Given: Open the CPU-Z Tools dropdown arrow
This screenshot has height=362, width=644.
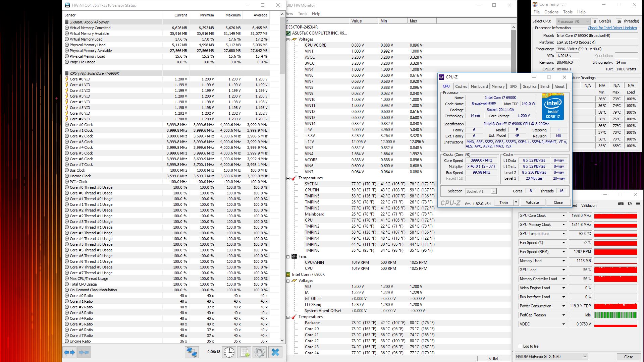Looking at the screenshot, I should 516,202.
